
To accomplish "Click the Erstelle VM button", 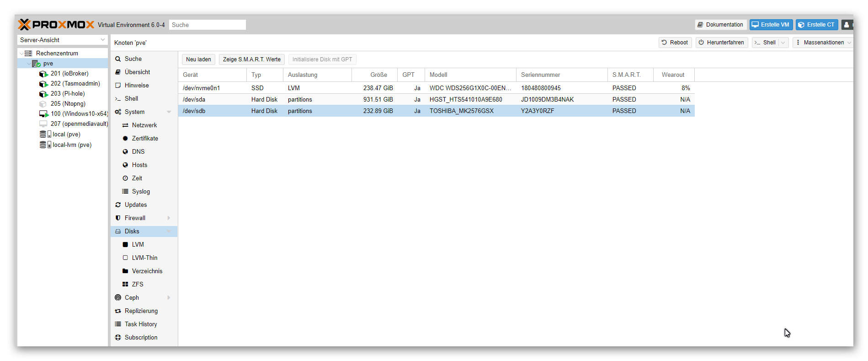I will click(x=771, y=25).
